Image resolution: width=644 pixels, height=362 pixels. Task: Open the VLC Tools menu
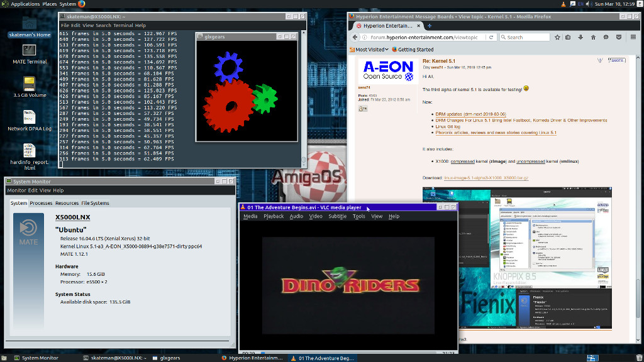358,216
